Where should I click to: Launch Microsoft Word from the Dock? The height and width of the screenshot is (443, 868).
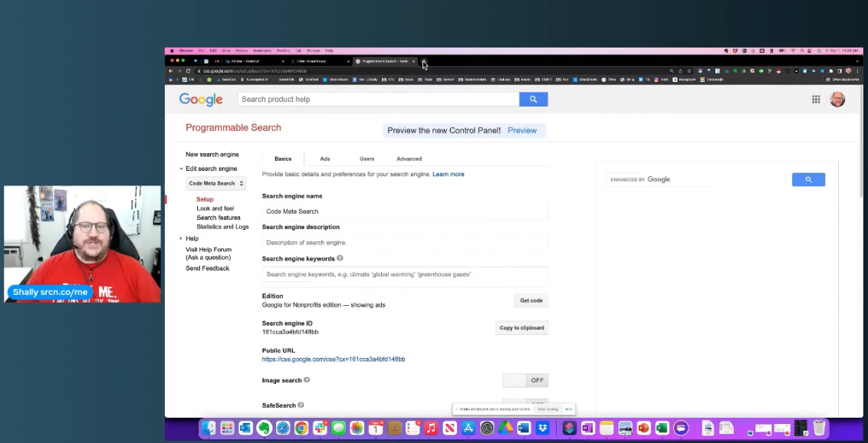point(524,428)
